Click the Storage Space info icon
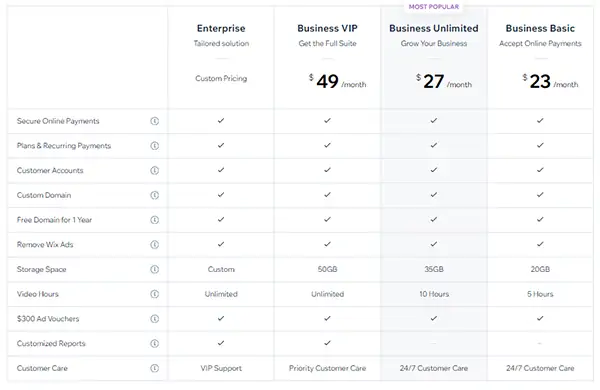Screen dimensions: 600x390 pyautogui.click(x=155, y=269)
